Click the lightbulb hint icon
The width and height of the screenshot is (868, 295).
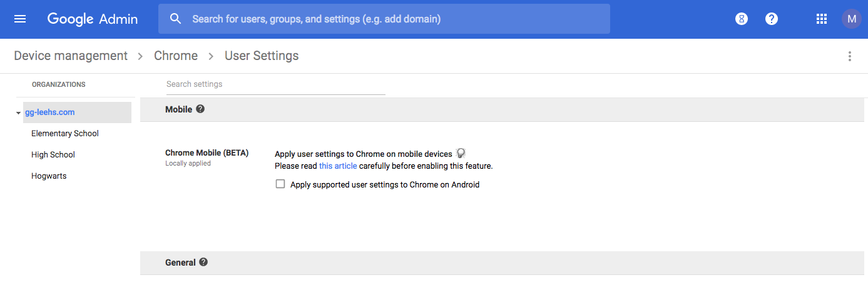(x=461, y=153)
